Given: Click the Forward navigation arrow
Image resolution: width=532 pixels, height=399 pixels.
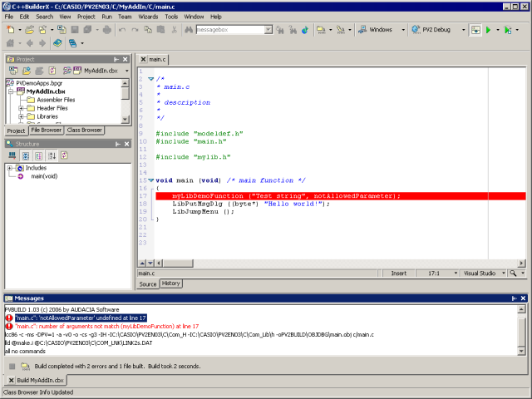Looking at the screenshot, I should [42, 43].
